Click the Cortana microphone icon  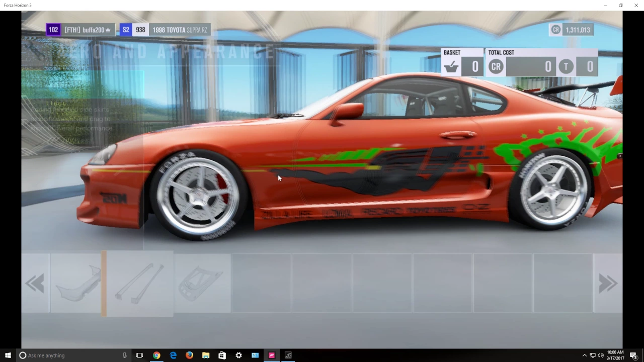(x=124, y=355)
